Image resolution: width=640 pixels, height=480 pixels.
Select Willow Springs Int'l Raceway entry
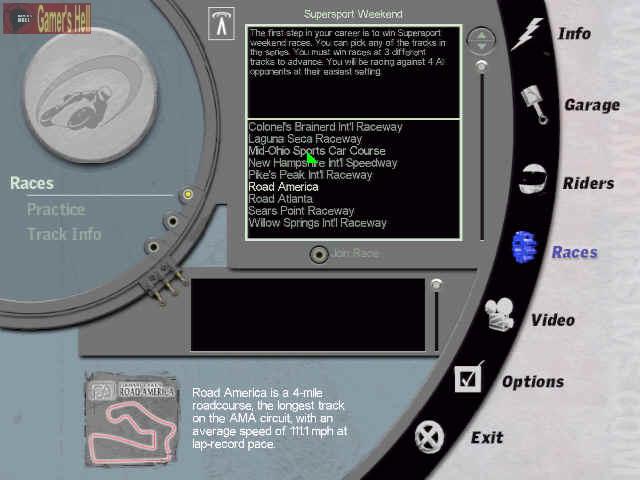click(x=317, y=223)
